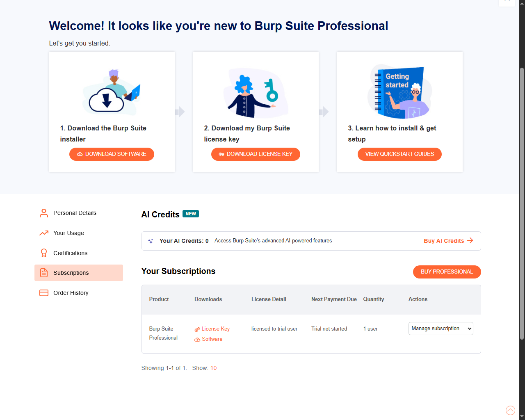Click the back-to-top circular arrow icon
Screen dimensions: 525x420
click(x=510, y=410)
